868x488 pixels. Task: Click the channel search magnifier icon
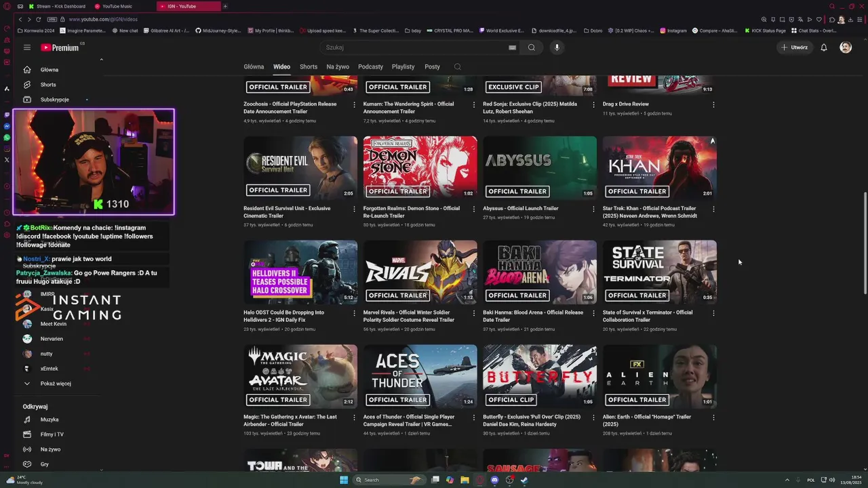pyautogui.click(x=458, y=66)
